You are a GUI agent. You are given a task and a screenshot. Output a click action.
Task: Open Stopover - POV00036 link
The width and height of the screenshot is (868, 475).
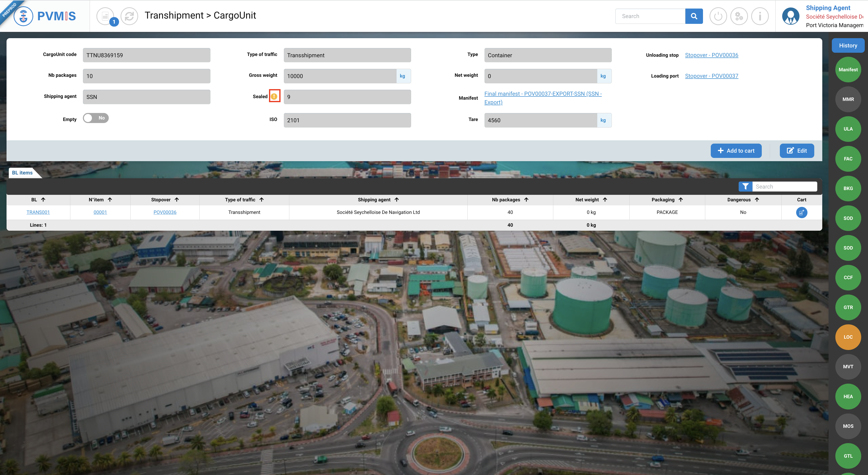pos(711,55)
